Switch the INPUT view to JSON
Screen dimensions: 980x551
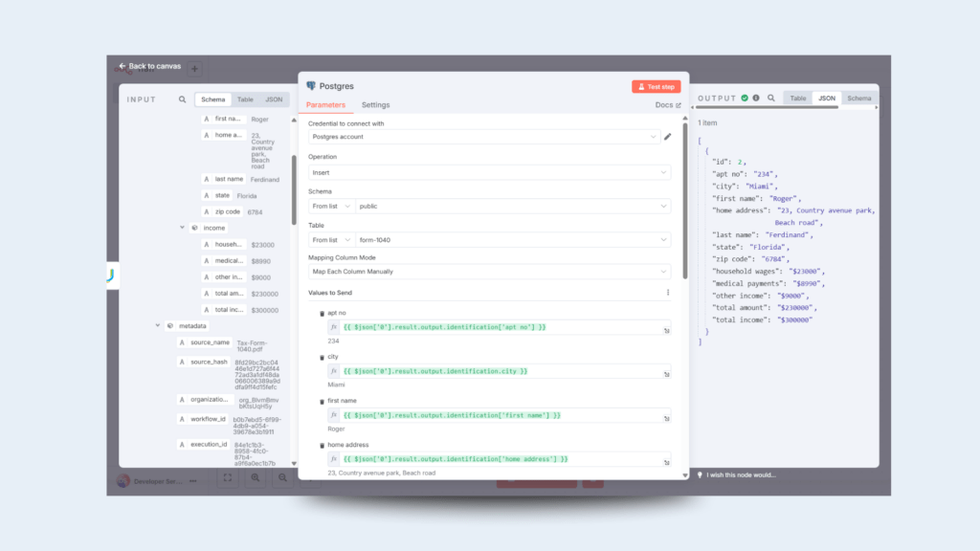274,99
